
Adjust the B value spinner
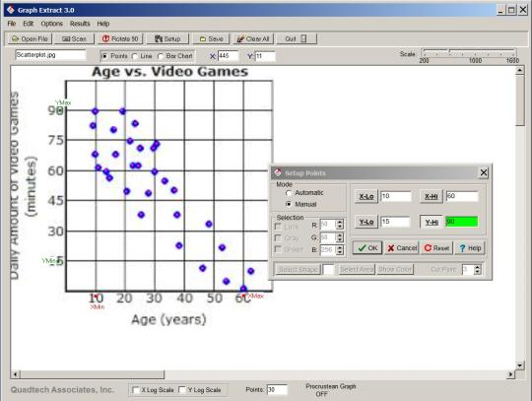coord(340,249)
